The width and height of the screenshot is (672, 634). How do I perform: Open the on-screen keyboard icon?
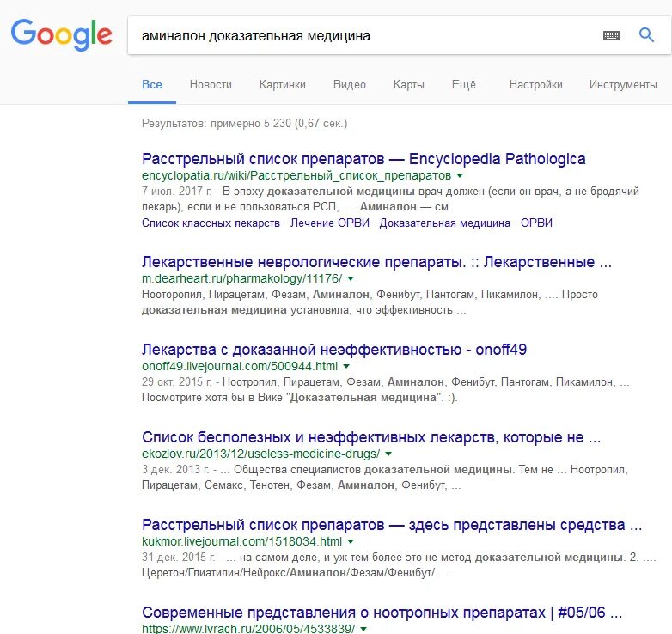[x=611, y=35]
